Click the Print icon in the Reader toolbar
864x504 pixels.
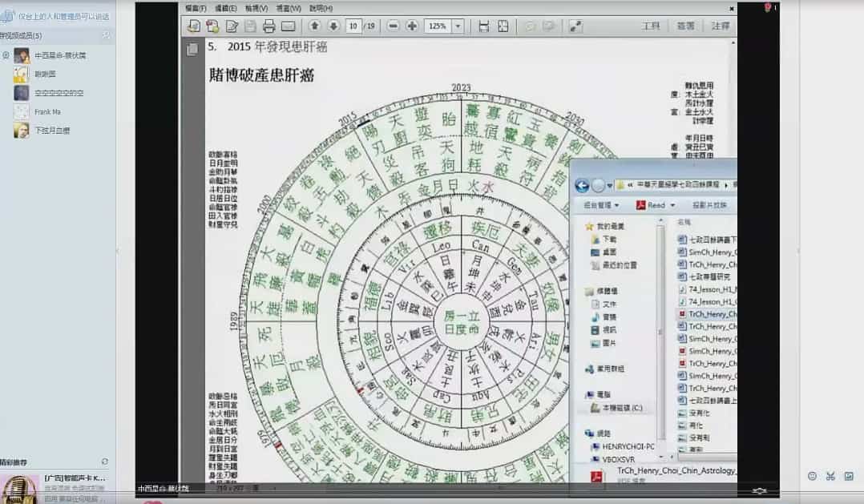click(268, 26)
